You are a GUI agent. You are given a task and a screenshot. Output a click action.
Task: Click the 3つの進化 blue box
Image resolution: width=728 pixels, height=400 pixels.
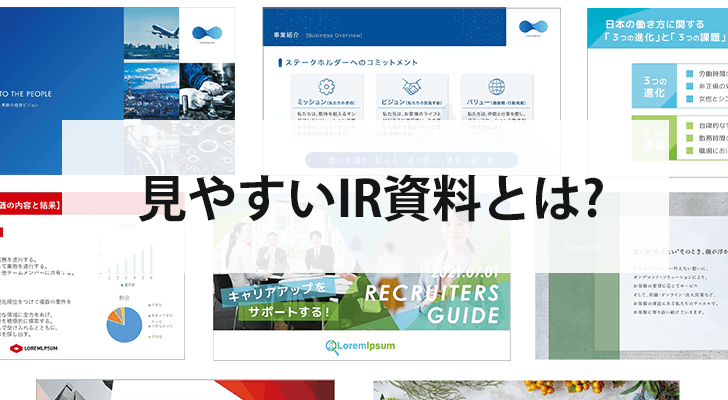tap(654, 86)
